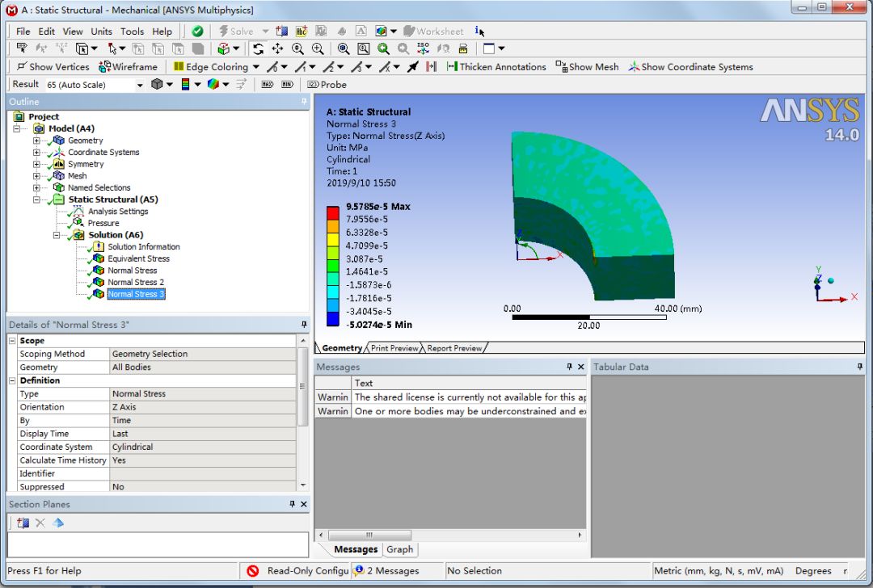Viewport: 873px width, 588px height.
Task: Switch to the Print Preview tab
Action: [394, 348]
